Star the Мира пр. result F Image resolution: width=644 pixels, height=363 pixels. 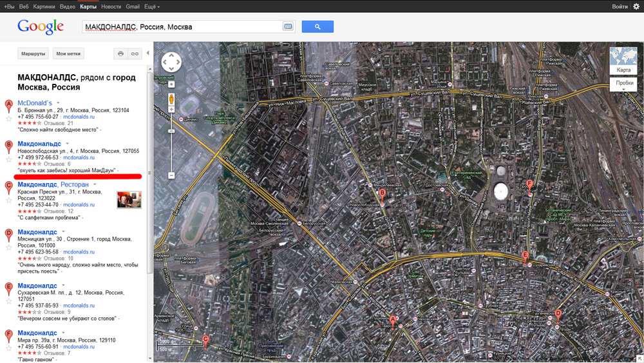click(x=8, y=349)
